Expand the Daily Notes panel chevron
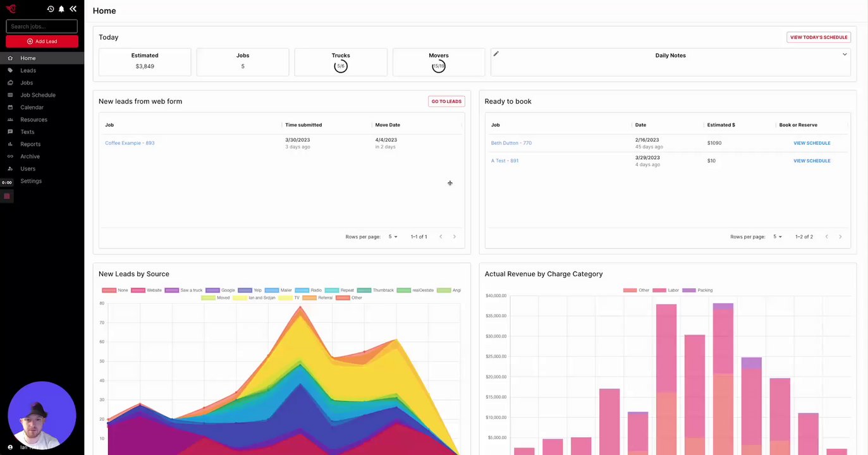Screen dimensions: 868x455 point(845,54)
